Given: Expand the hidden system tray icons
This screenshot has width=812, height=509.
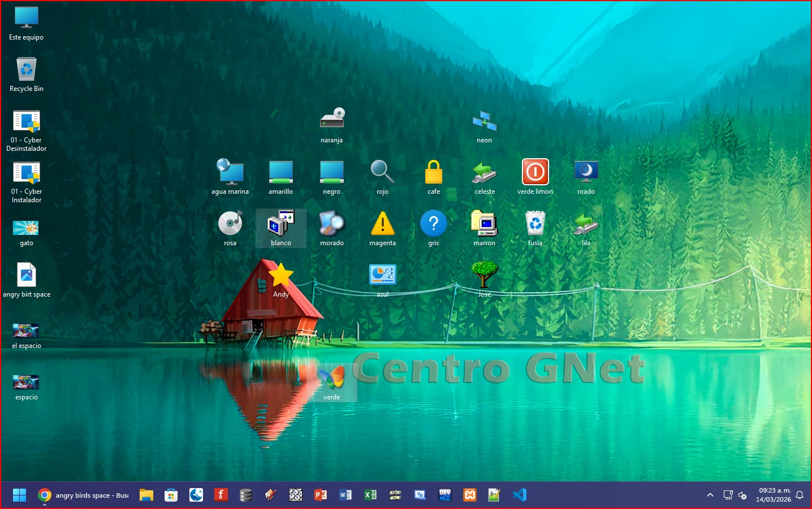Looking at the screenshot, I should click(x=710, y=495).
